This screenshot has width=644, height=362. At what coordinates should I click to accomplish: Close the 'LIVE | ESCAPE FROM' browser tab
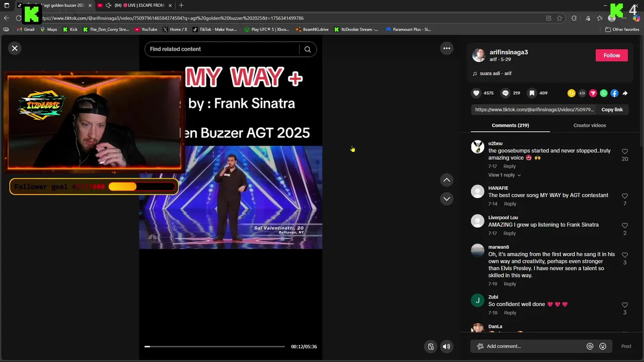[170, 5]
